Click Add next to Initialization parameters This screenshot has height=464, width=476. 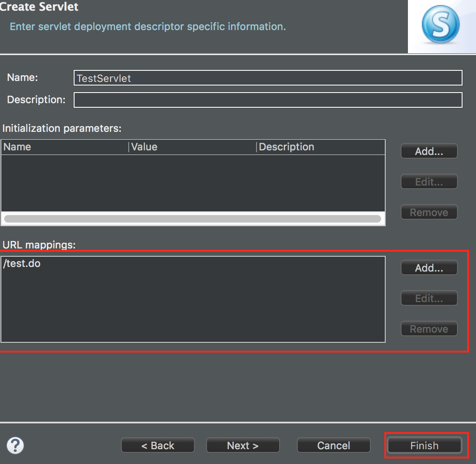[428, 151]
